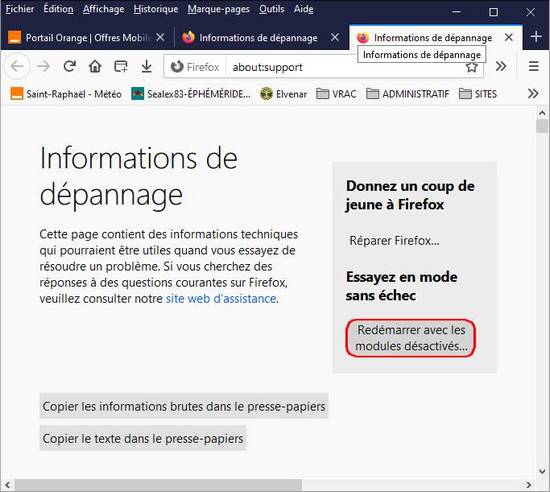Open the home page via house icon
This screenshot has width=550, height=492.
95,66
